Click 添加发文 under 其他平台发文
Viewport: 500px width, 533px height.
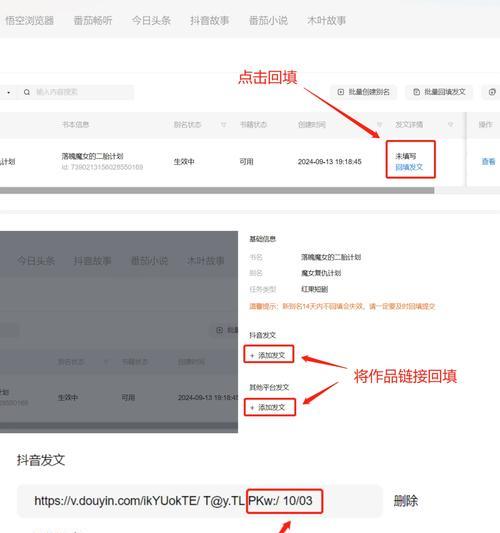[x=270, y=407]
